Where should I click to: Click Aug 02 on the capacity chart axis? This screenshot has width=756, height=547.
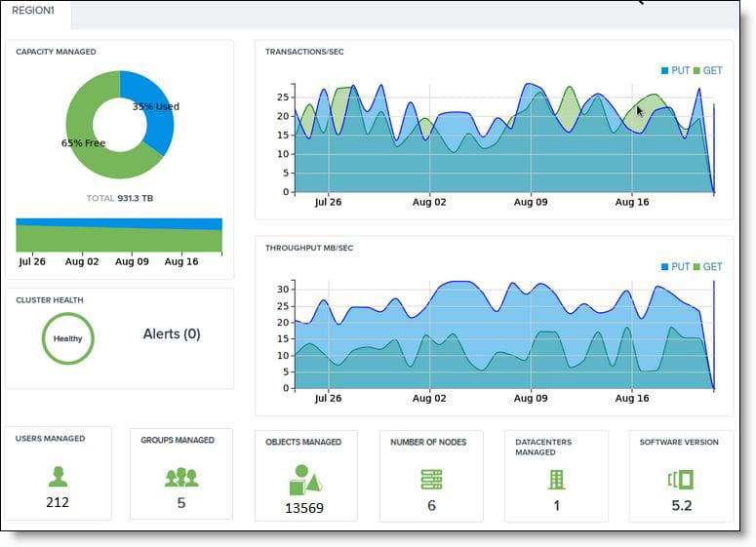82,261
